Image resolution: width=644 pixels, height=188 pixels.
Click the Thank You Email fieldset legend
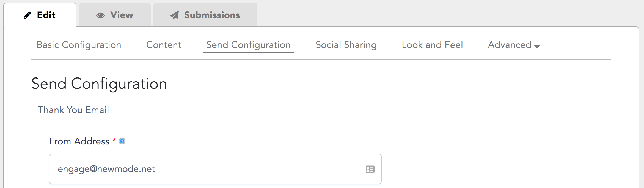tap(73, 110)
